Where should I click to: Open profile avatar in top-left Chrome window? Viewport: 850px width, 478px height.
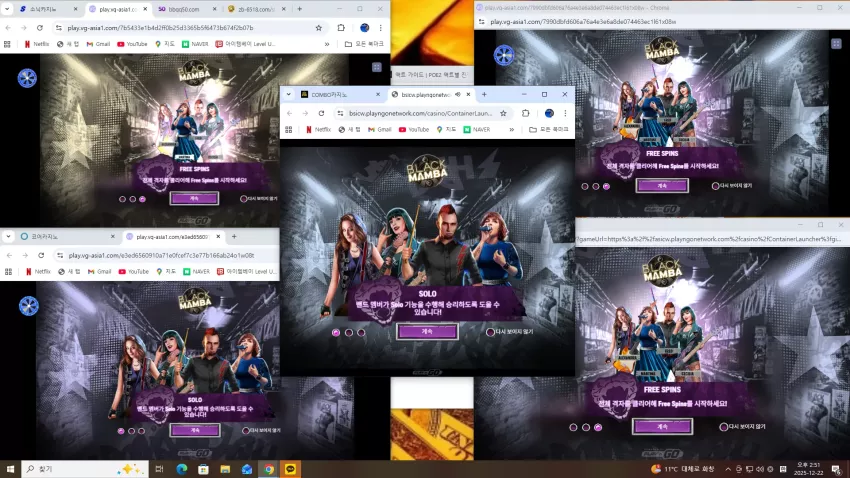pyautogui.click(x=364, y=28)
